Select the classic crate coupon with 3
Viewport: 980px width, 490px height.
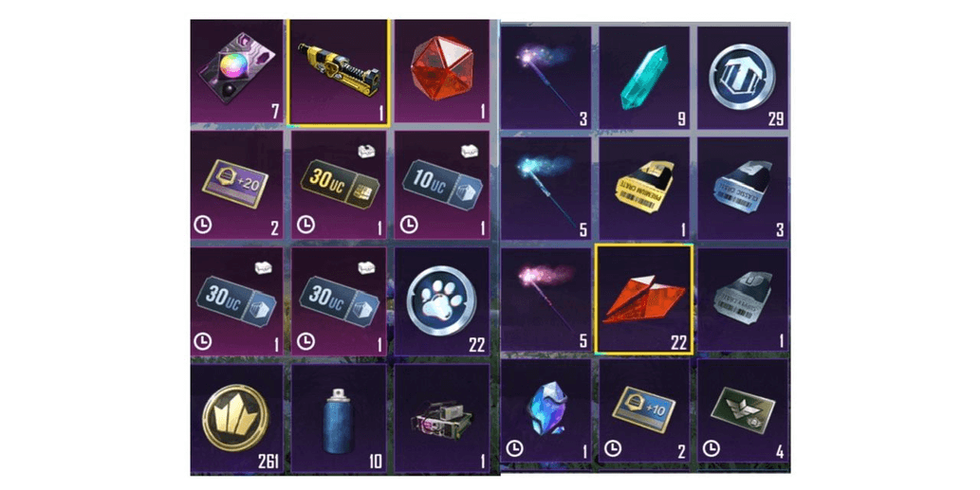(x=743, y=189)
